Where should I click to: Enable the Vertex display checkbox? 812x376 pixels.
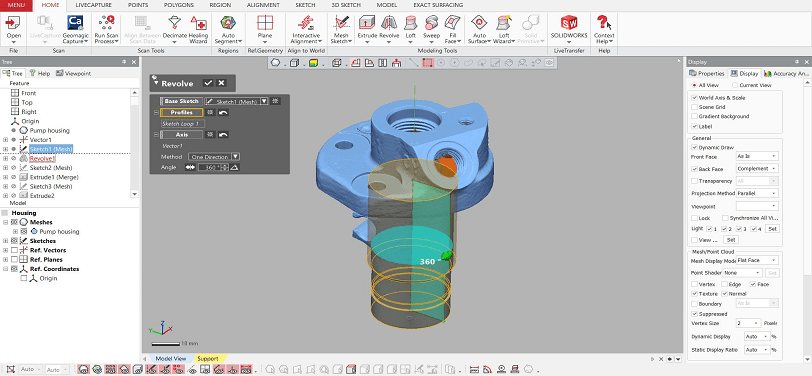[x=694, y=284]
